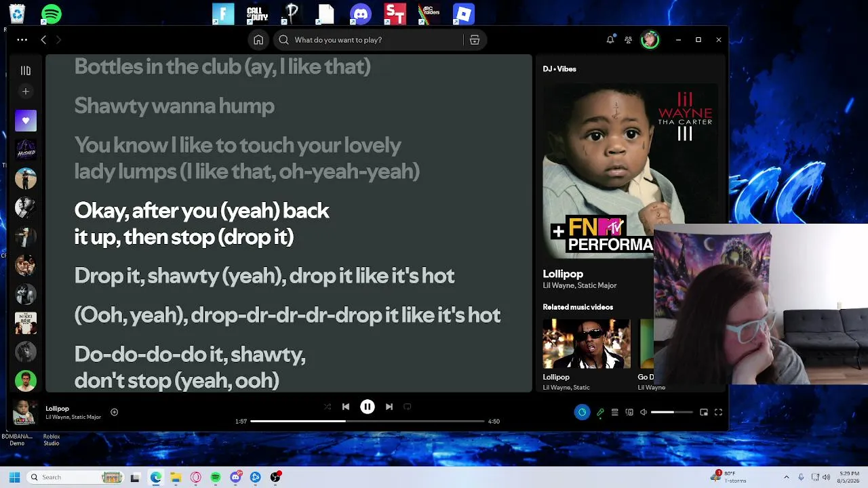868x488 pixels.
Task: Pause the current song
Action: tap(368, 407)
